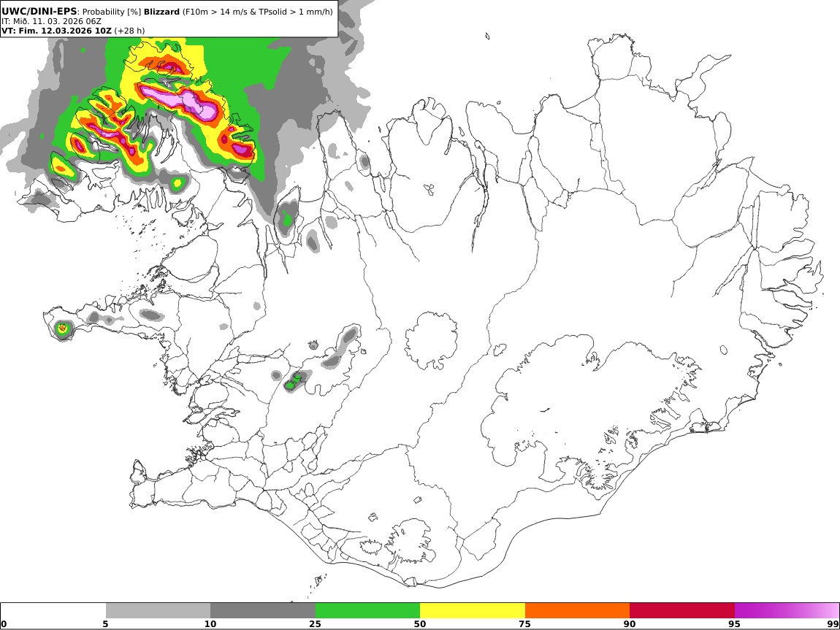
Task: Click the green 25-50% legend swatch
Action: [367, 611]
